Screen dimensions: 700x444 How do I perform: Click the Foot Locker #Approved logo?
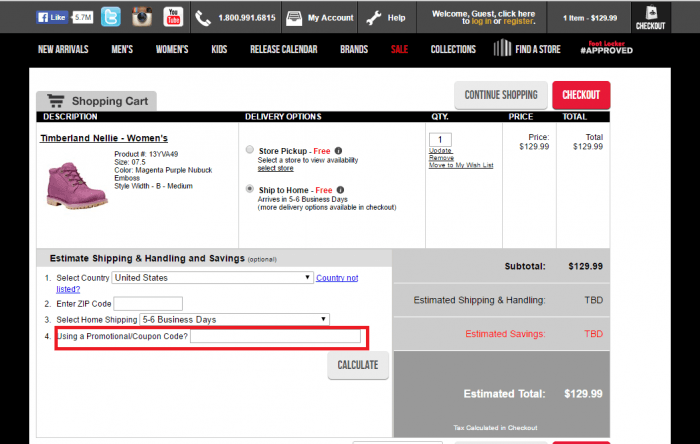pyautogui.click(x=606, y=47)
